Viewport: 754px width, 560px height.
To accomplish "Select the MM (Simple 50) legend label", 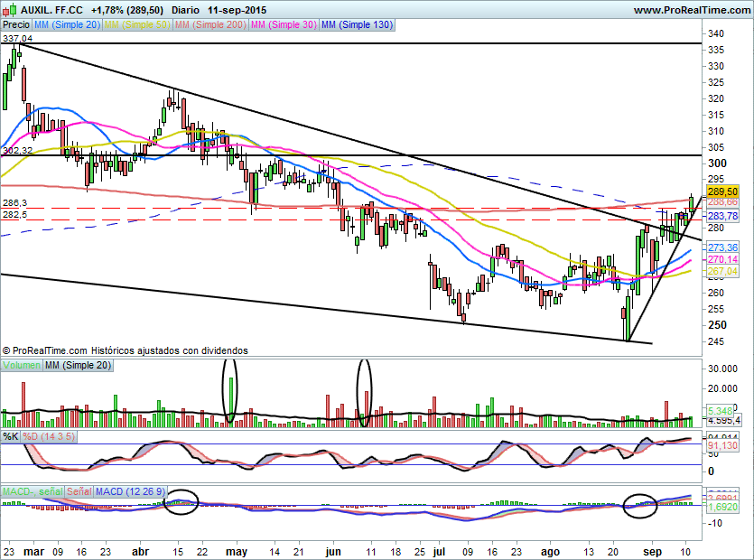I will [x=136, y=25].
